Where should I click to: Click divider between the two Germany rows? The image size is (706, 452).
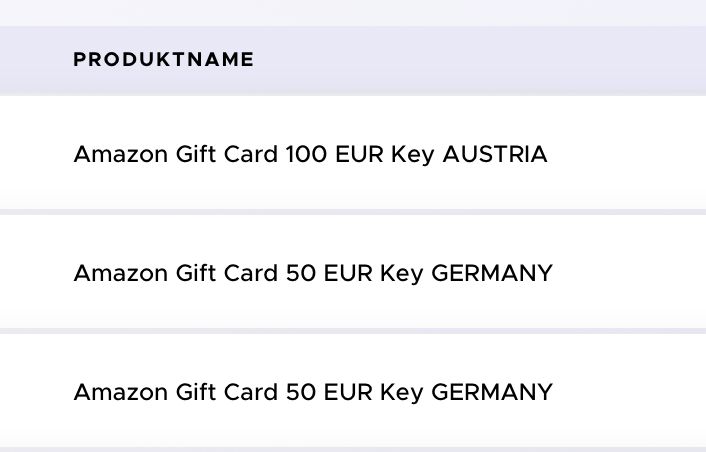point(353,331)
